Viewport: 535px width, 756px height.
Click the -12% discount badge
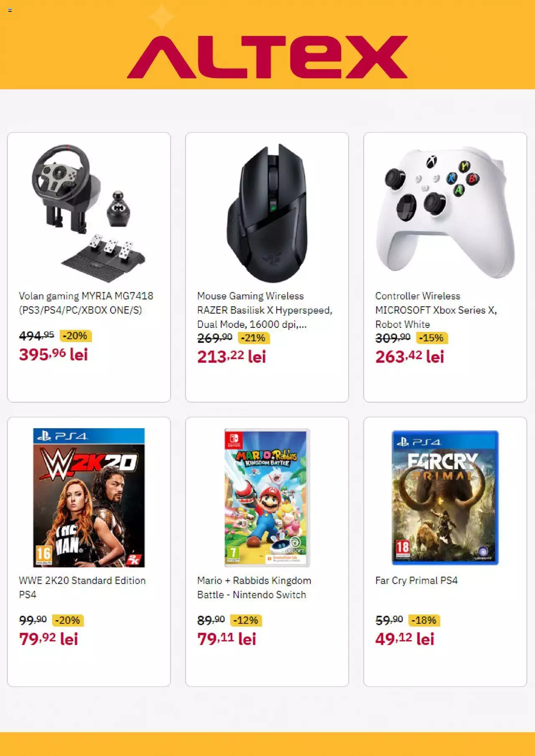coord(246,620)
